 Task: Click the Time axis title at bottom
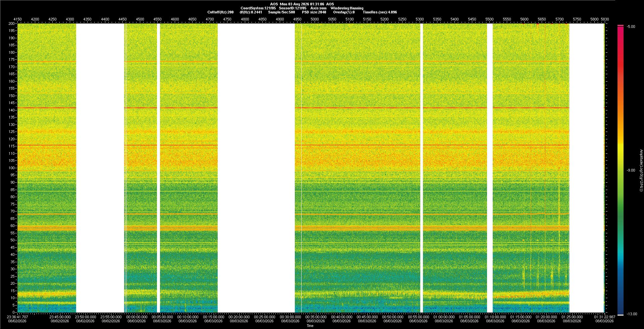click(x=310, y=326)
